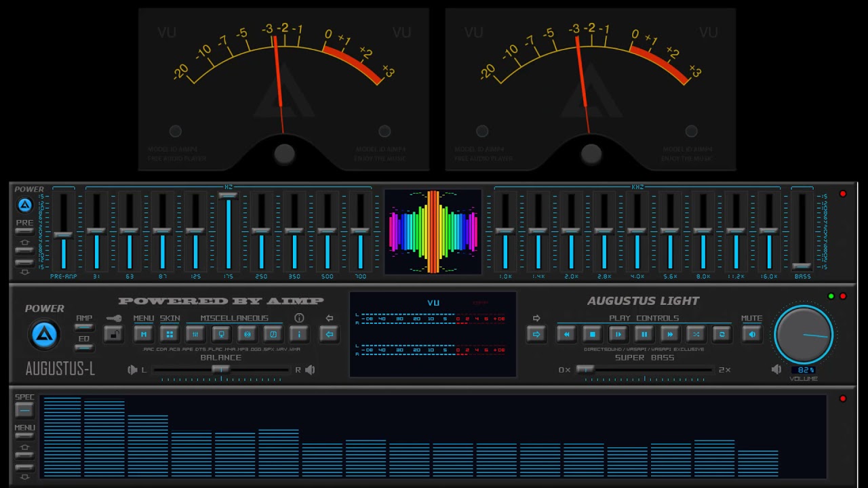Open the scheduler clock icon button
Screen dimensions: 868x488
coord(273,334)
